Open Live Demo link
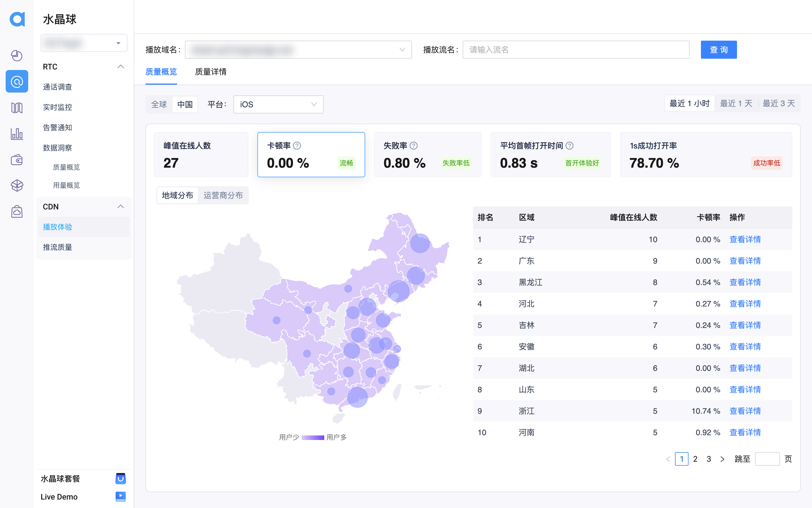 59,497
